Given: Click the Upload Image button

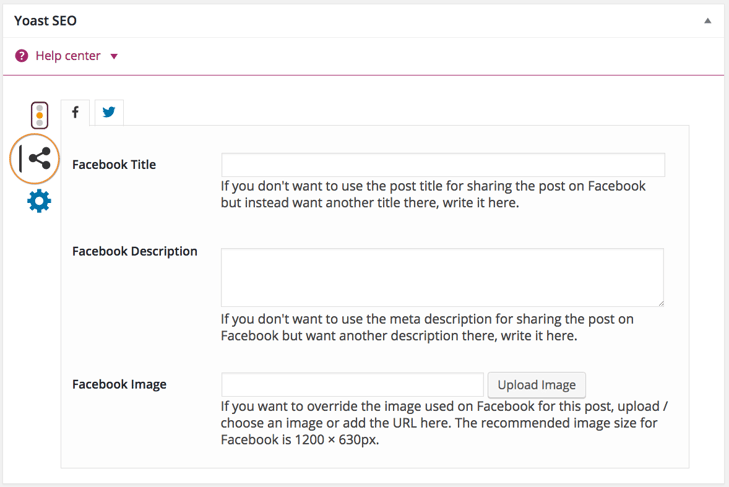Looking at the screenshot, I should pyautogui.click(x=536, y=385).
